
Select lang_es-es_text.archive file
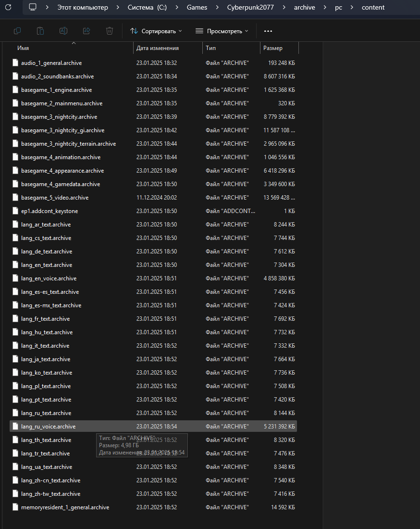(153, 292)
